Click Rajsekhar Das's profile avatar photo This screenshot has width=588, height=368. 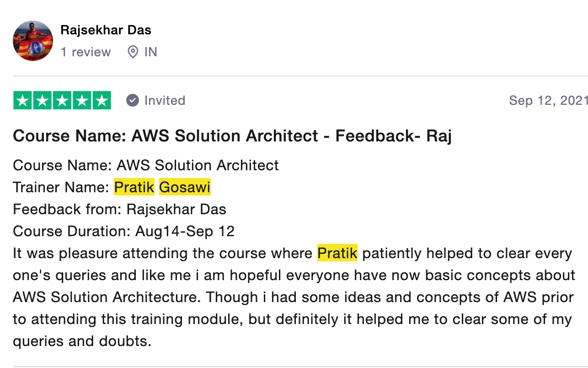point(33,41)
